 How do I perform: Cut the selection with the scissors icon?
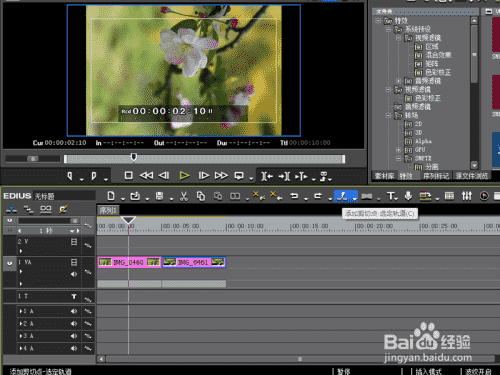[x=184, y=196]
